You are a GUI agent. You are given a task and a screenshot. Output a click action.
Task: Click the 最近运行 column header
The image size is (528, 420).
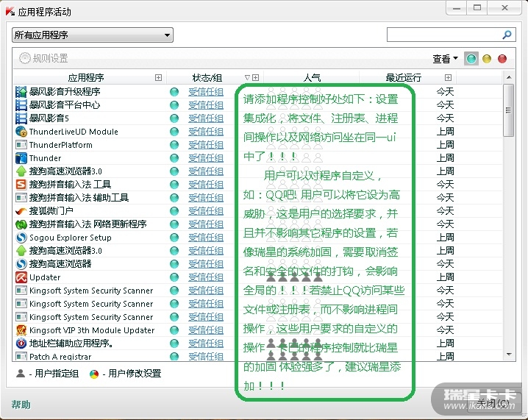pos(404,78)
